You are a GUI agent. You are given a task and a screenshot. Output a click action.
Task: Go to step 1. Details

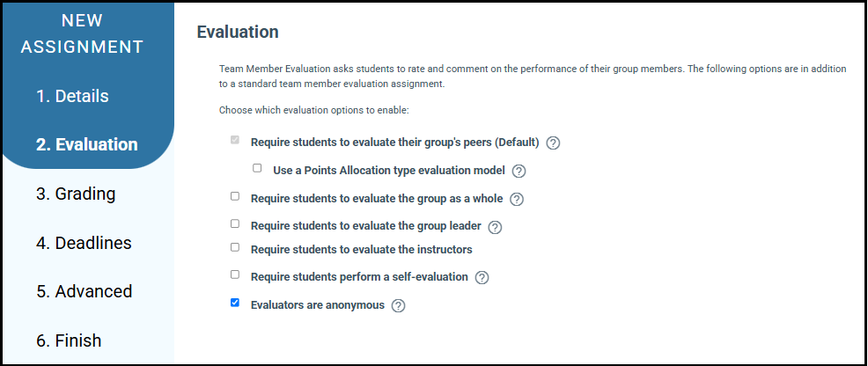[x=72, y=96]
